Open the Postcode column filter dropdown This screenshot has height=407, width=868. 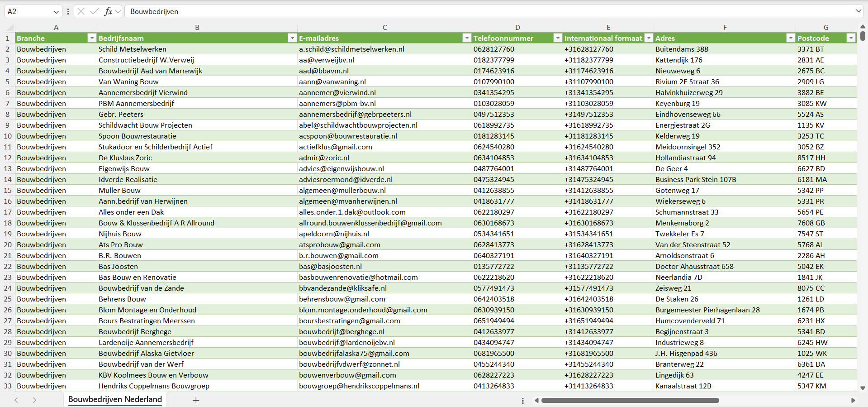tap(851, 38)
